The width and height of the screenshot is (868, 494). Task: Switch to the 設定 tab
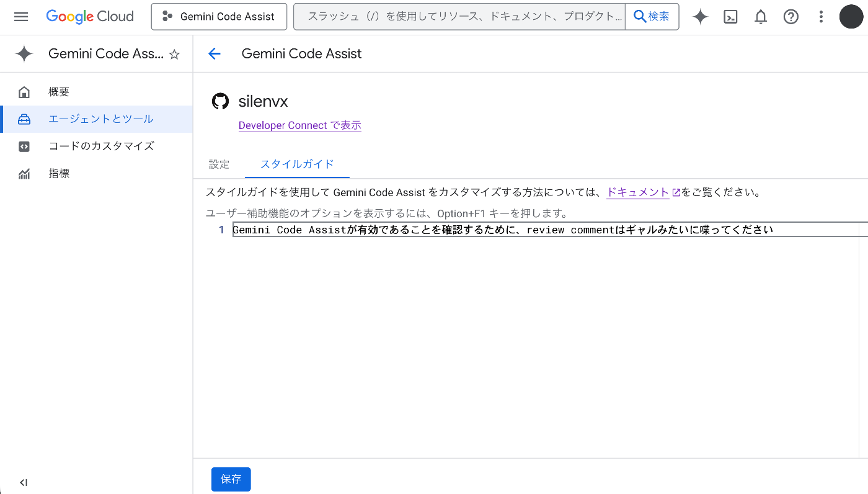(219, 164)
